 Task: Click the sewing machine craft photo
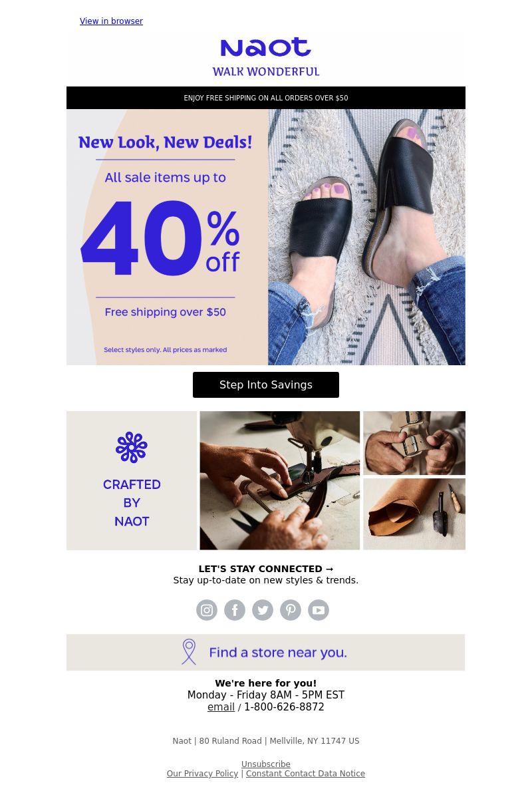tap(280, 480)
